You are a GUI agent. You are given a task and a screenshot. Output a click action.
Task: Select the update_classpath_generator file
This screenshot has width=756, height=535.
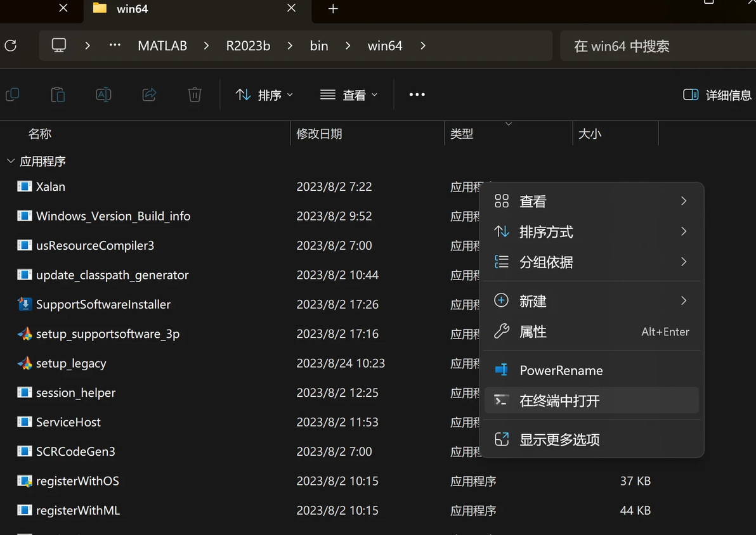tap(112, 274)
